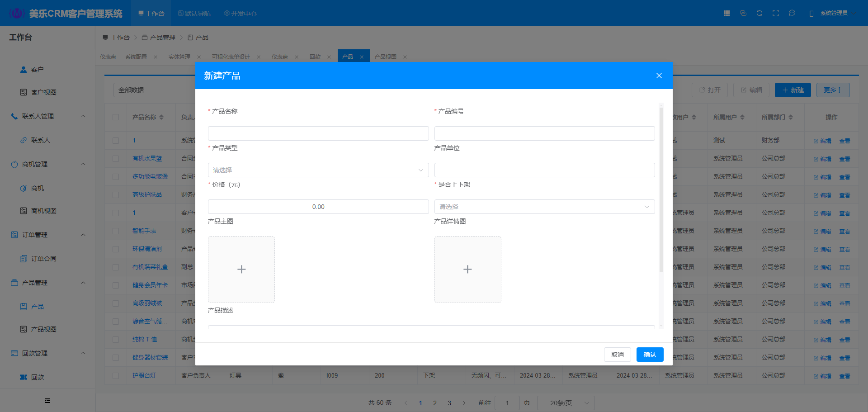Click the refresh icon in top bar

point(759,13)
